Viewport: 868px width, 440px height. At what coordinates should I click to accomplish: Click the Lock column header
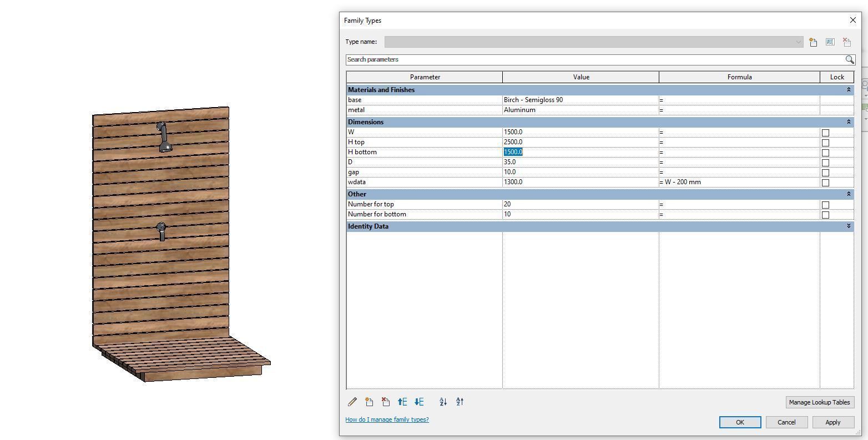[837, 77]
